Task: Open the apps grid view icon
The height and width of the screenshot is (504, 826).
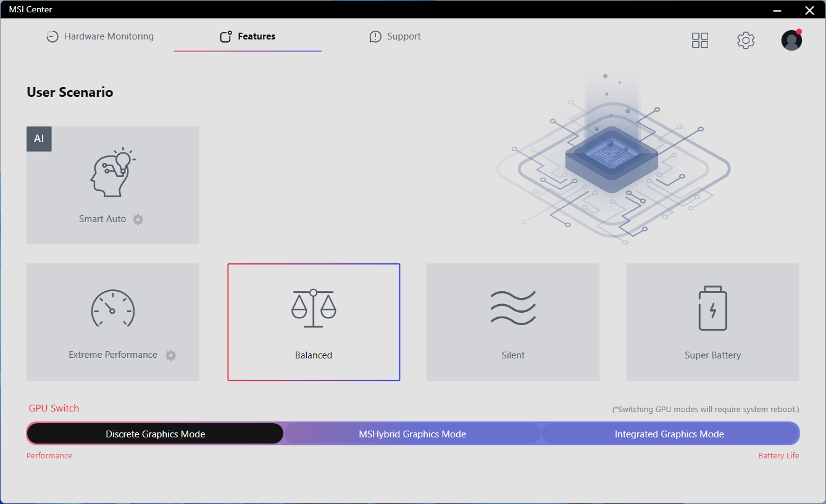Action: (x=700, y=41)
